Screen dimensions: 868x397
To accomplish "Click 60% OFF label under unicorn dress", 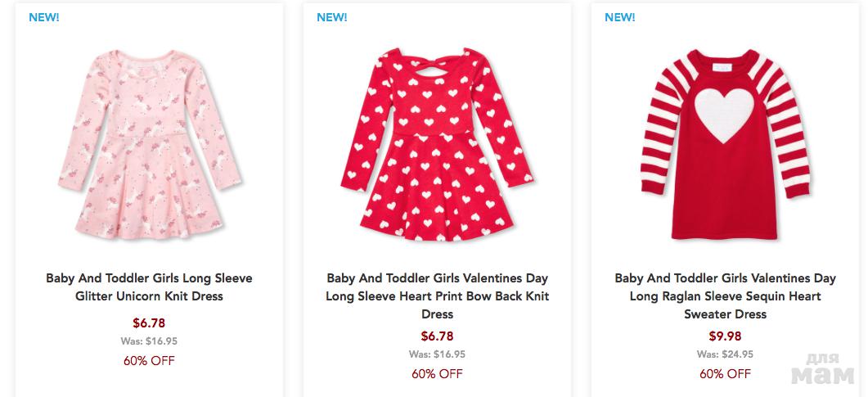I will coord(149,360).
